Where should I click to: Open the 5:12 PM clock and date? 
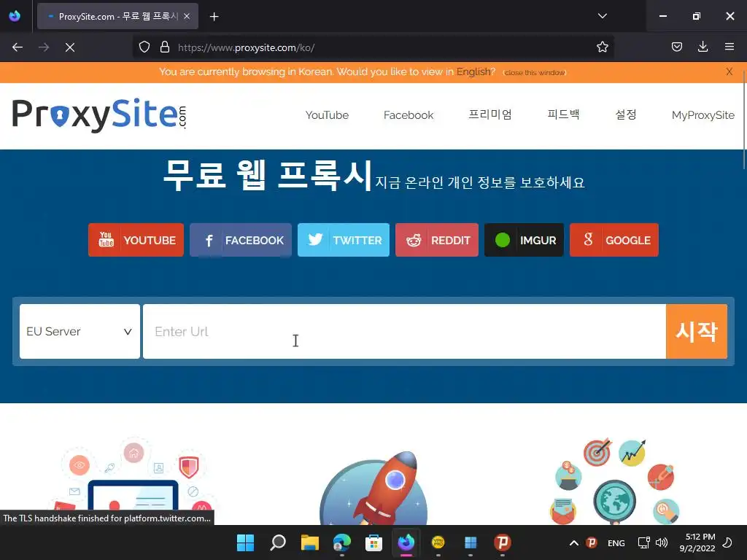(x=697, y=542)
